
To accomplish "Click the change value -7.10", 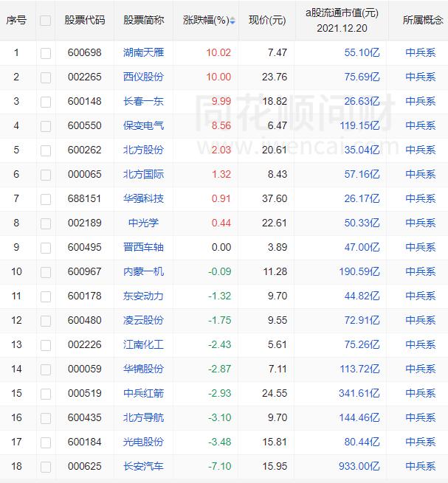I will point(219,466).
